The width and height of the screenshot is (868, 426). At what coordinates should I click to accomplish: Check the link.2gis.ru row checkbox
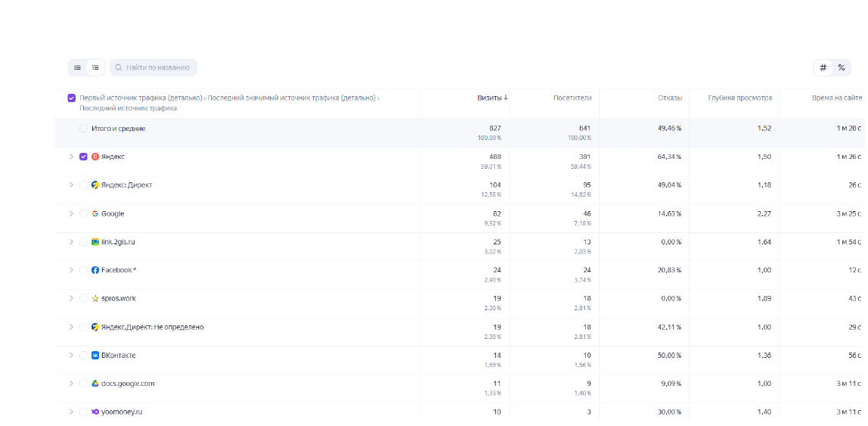83,242
